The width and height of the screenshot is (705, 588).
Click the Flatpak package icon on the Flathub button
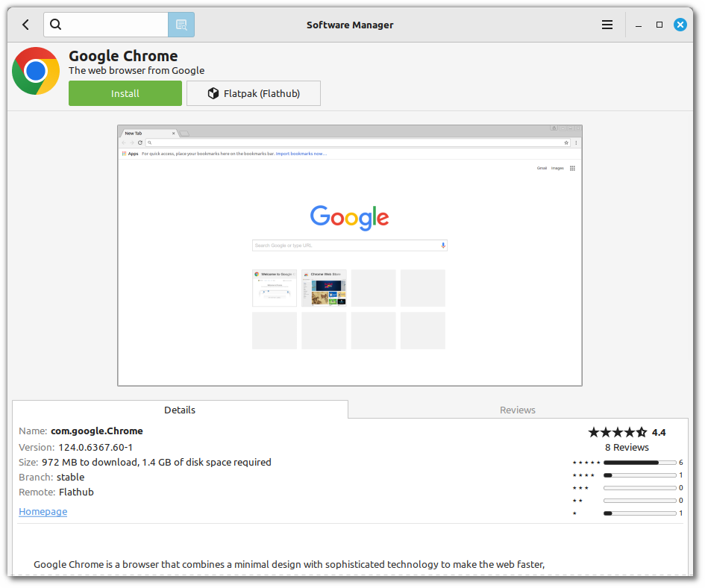[x=213, y=93]
